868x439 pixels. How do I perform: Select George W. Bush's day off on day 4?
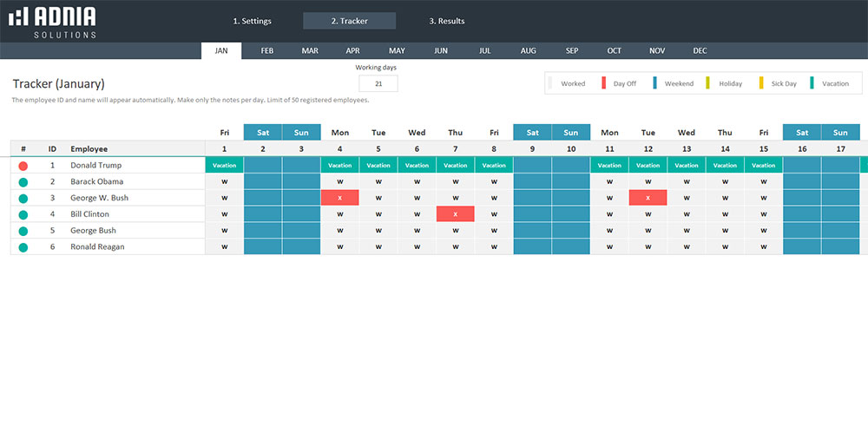point(339,198)
